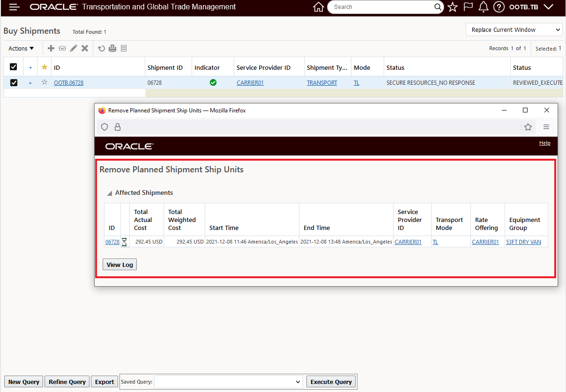The image size is (566, 392).
Task: Open TL Transport Mode link in popup
Action: [435, 242]
